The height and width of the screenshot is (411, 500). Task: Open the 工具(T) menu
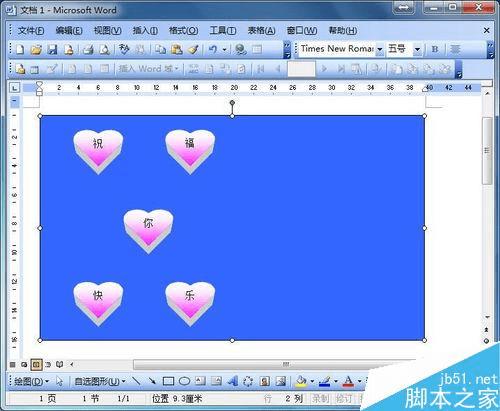coord(223,31)
